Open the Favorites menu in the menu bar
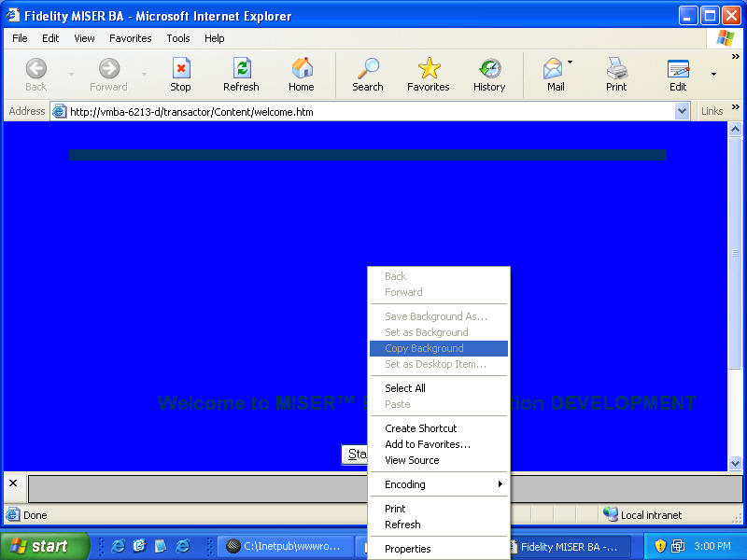The image size is (747, 560). (131, 38)
